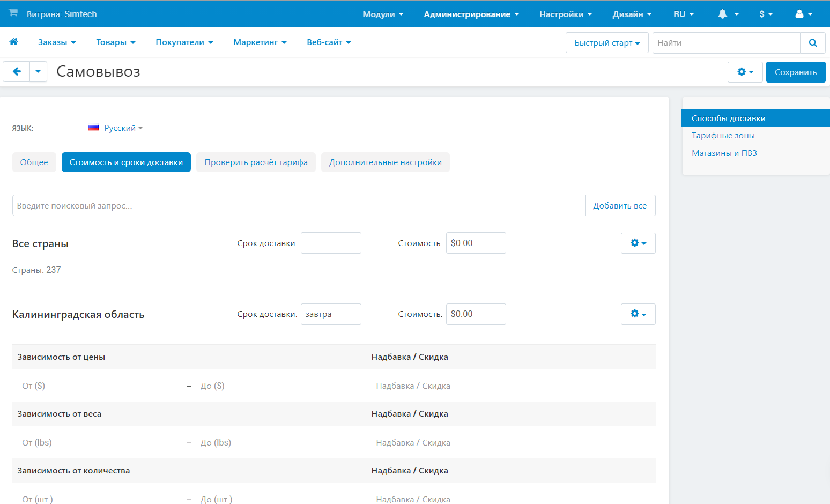This screenshot has width=830, height=504.
Task: Open the Маркетинг menu
Action: coord(260,42)
